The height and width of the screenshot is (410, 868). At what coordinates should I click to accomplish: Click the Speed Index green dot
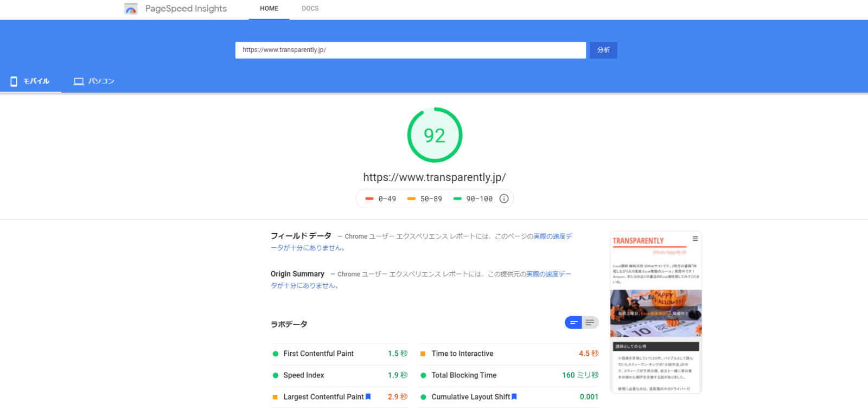click(x=275, y=375)
